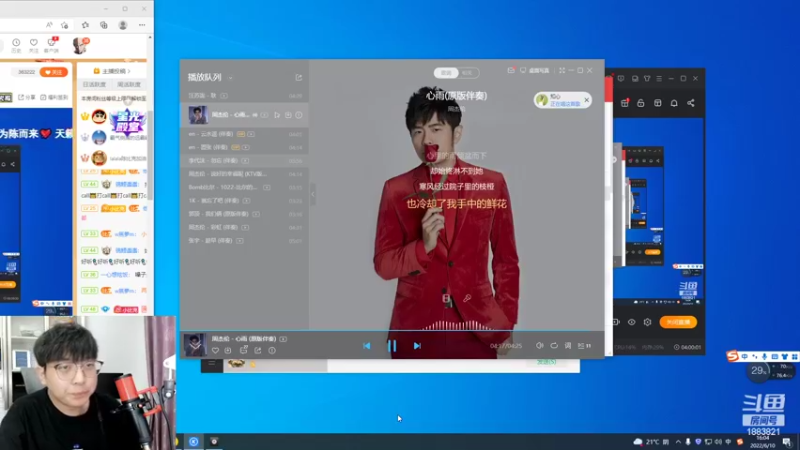Toggle preview eye icon in streaming tool
This screenshot has height=450, width=800.
coord(632,322)
